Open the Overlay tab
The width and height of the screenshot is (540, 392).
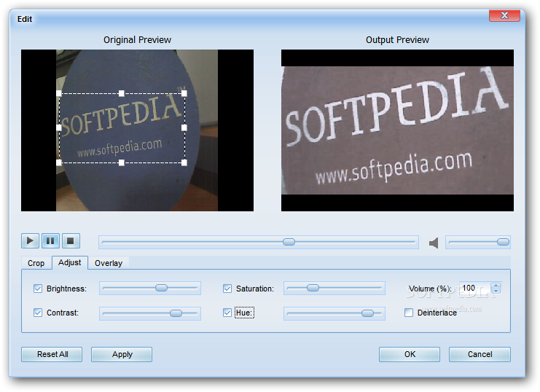pos(109,263)
